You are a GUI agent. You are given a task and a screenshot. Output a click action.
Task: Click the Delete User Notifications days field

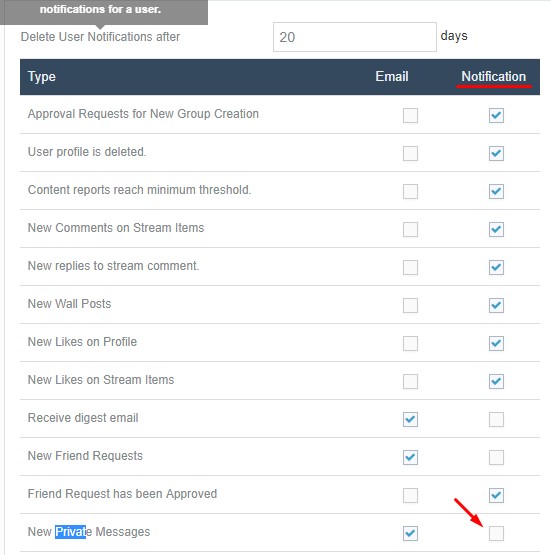click(x=355, y=37)
